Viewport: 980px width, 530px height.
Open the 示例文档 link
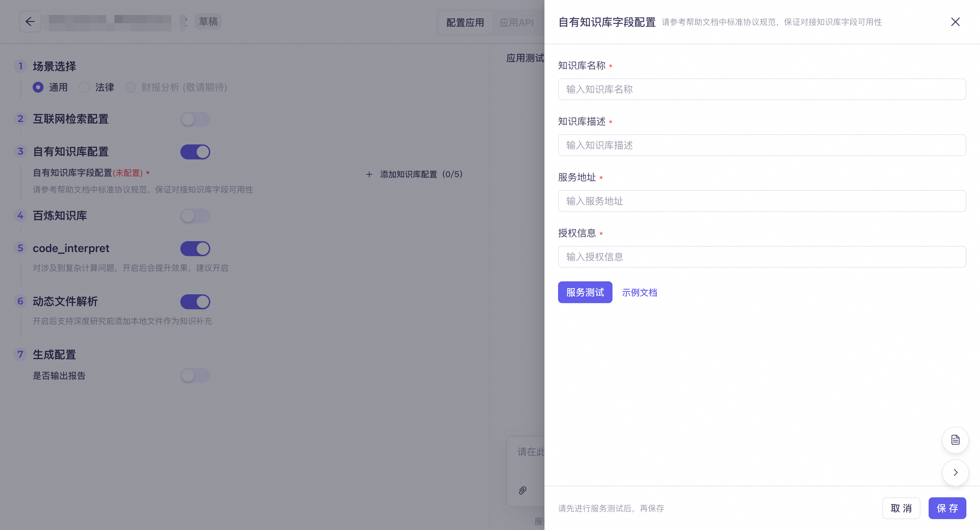(639, 292)
